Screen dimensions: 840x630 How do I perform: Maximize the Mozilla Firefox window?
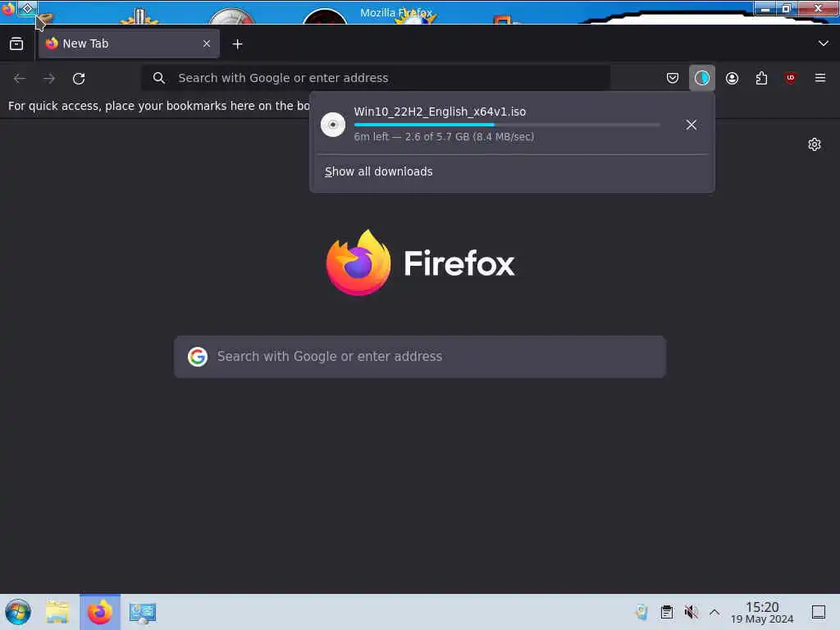click(787, 8)
